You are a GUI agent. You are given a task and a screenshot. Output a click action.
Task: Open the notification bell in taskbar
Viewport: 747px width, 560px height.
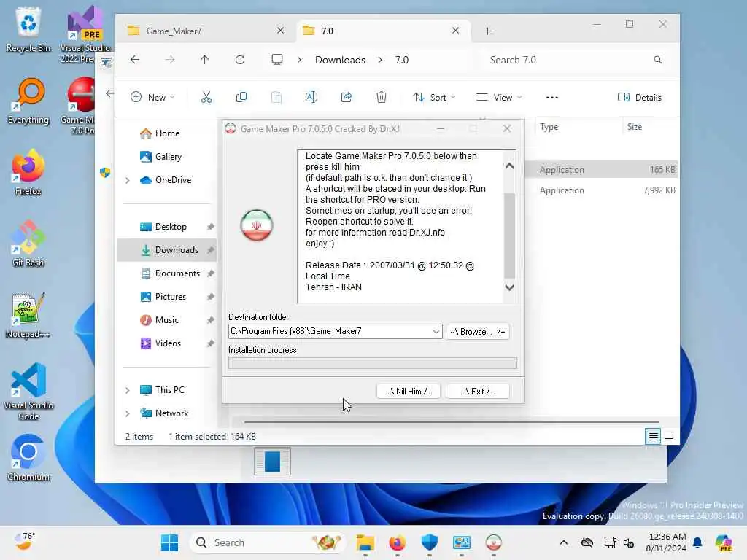coord(697,542)
